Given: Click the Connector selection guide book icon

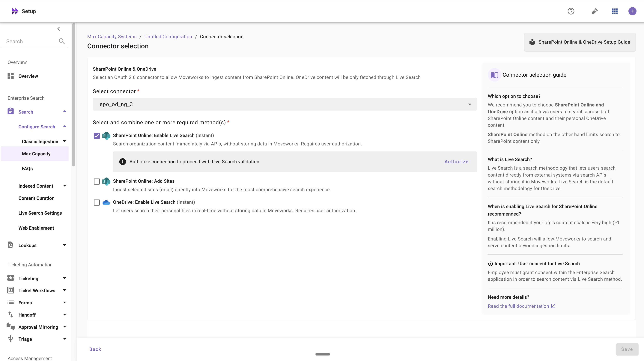Looking at the screenshot, I should 494,75.
